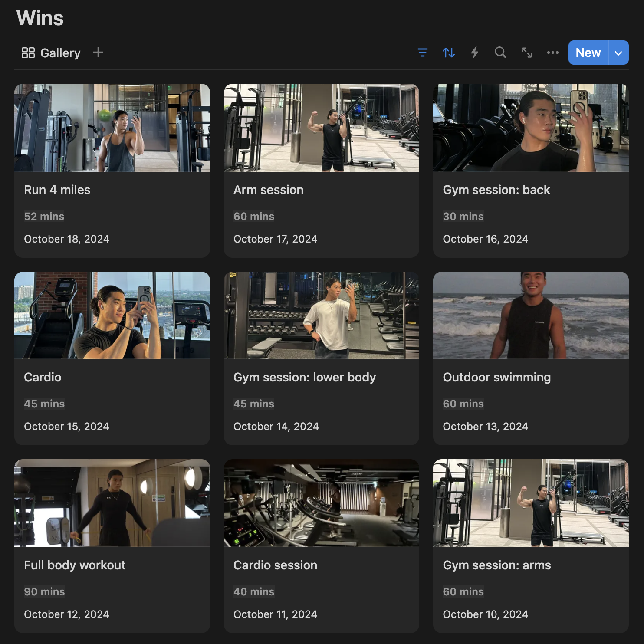This screenshot has width=644, height=644.
Task: Open the database as full page
Action: [x=526, y=53]
